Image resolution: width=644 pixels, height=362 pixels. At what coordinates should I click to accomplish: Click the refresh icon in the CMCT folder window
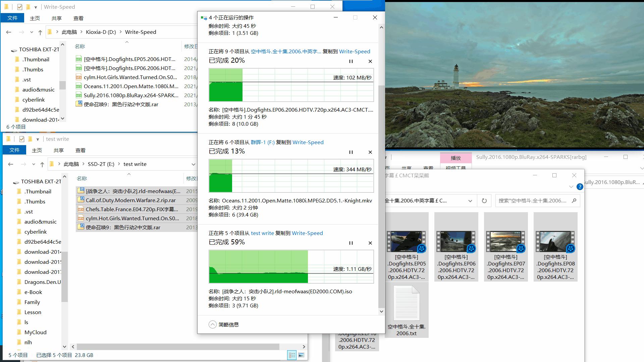coord(484,200)
